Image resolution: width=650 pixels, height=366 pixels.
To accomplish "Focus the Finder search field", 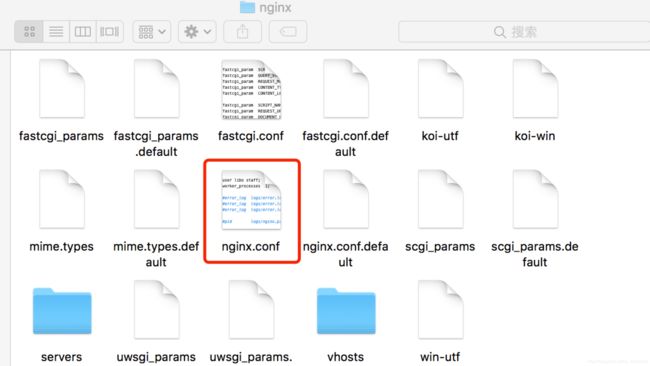I will (524, 32).
